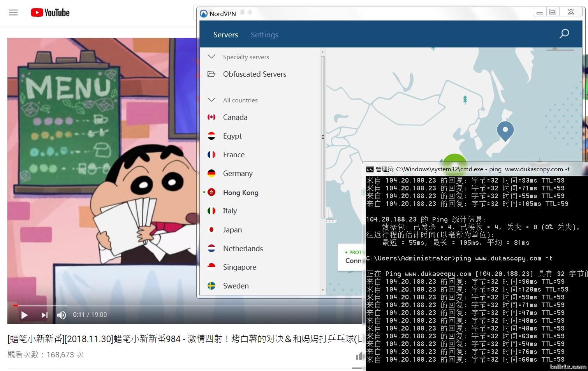
Task: Minimize the NordVPN window
Action: [540, 12]
